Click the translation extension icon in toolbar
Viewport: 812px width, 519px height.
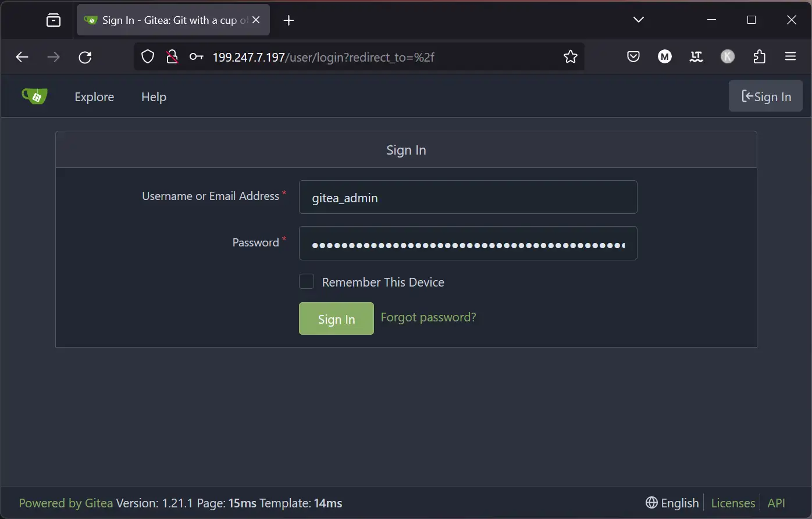[696, 57]
